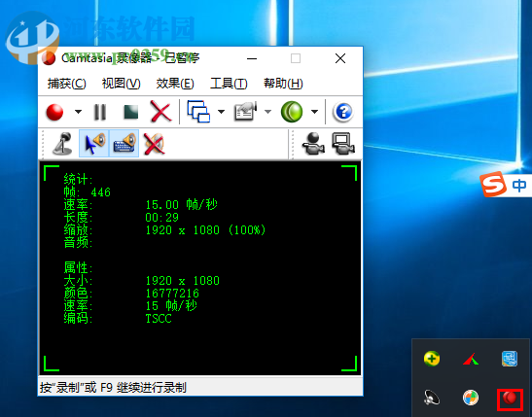
Task: Toggle the keyboard sounds icon
Action: (124, 144)
